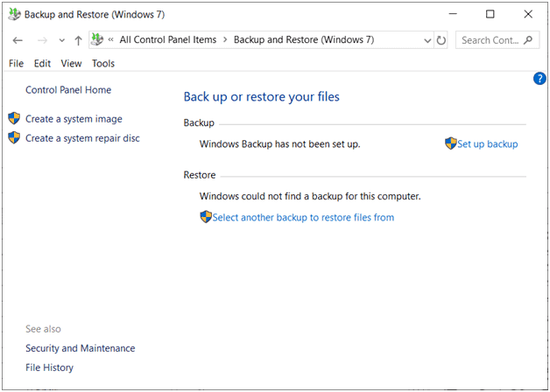Go to Control Panel Home
The image size is (550, 392).
point(68,90)
